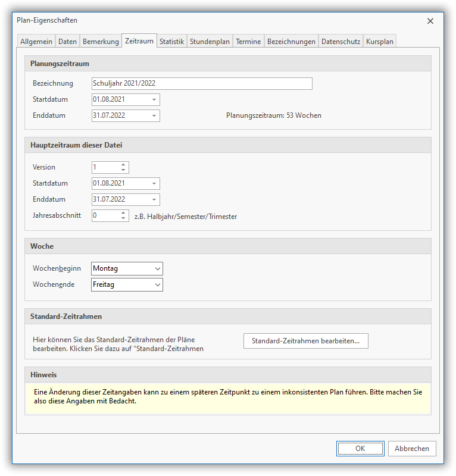456x476 pixels.
Task: Open Planungszeitraum Enddatum date picker
Action: coord(154,115)
